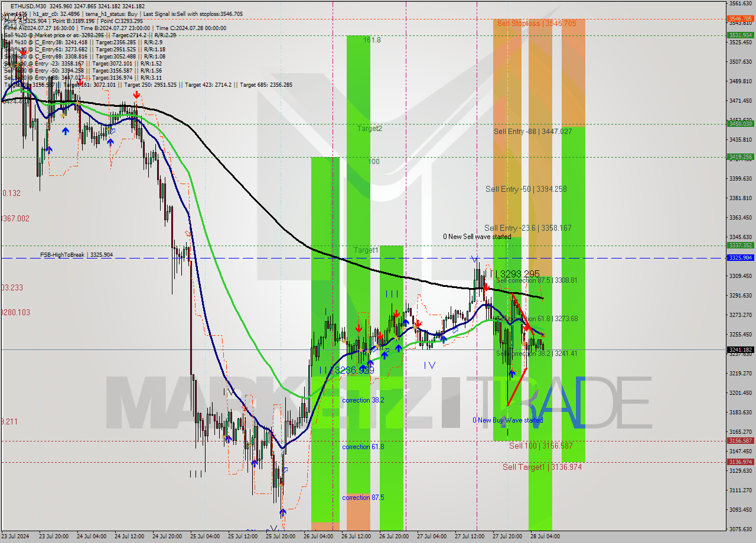The height and width of the screenshot is (543, 756).
Task: Click the Sell correction 87.5 3308.81 label
Action: 537,280
